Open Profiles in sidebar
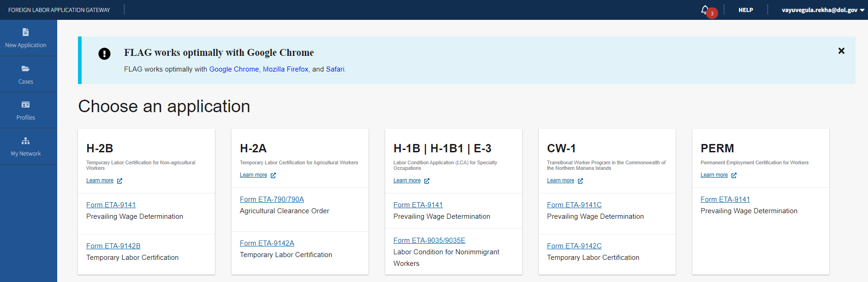The image size is (868, 282). (x=29, y=110)
